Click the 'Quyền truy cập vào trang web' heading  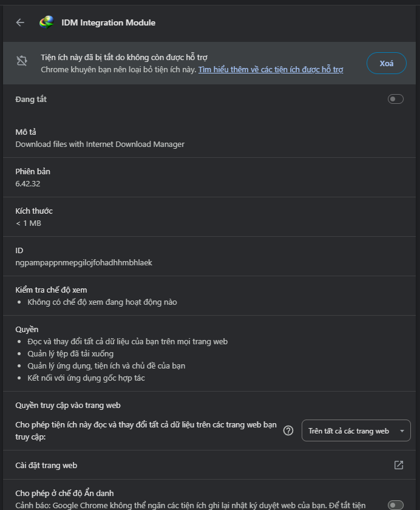click(x=69, y=405)
